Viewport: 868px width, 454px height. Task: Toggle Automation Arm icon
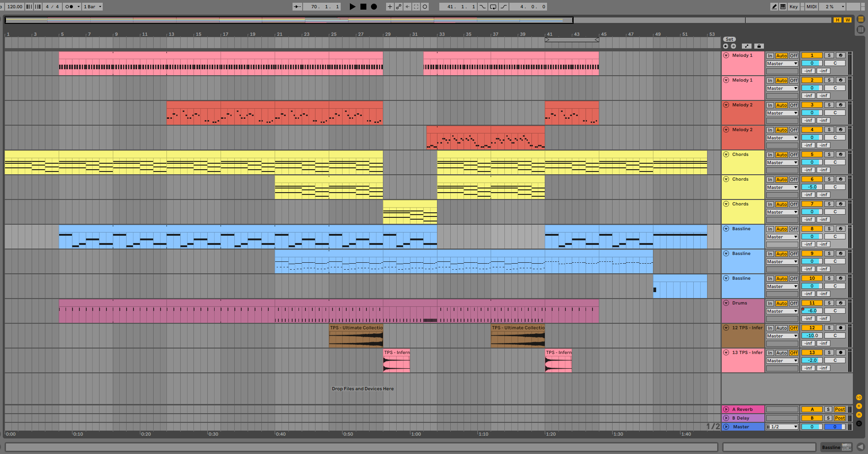[398, 6]
